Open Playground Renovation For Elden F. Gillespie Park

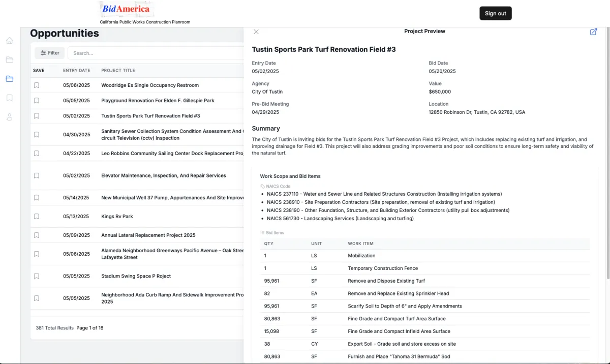click(x=158, y=101)
